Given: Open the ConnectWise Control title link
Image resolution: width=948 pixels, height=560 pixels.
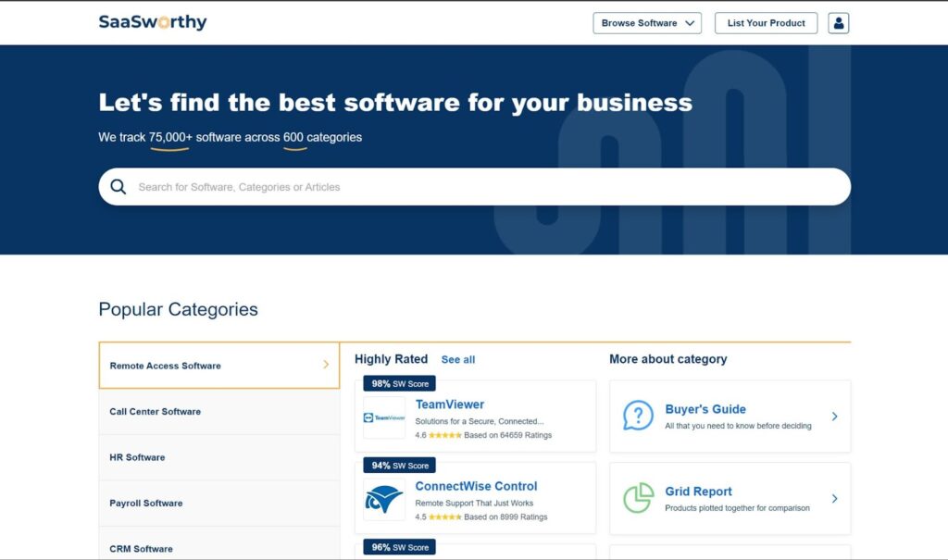Looking at the screenshot, I should 476,486.
